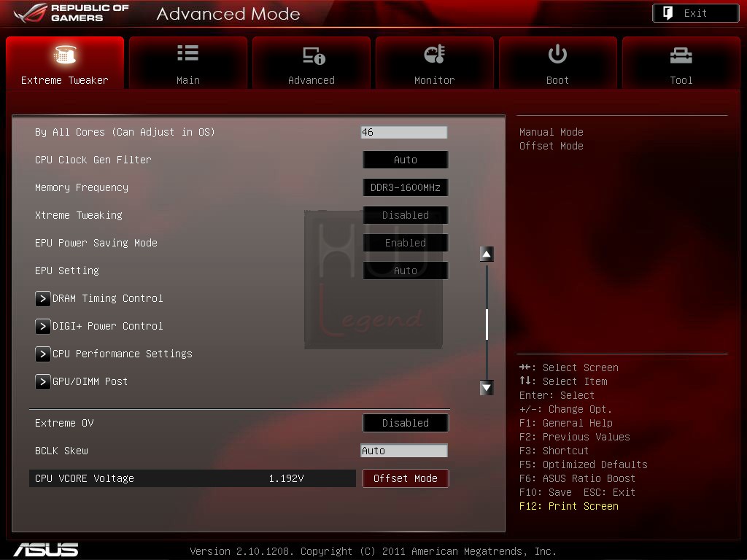Click the BCLK Skew label
Screen dimensions: 747x560
61,451
